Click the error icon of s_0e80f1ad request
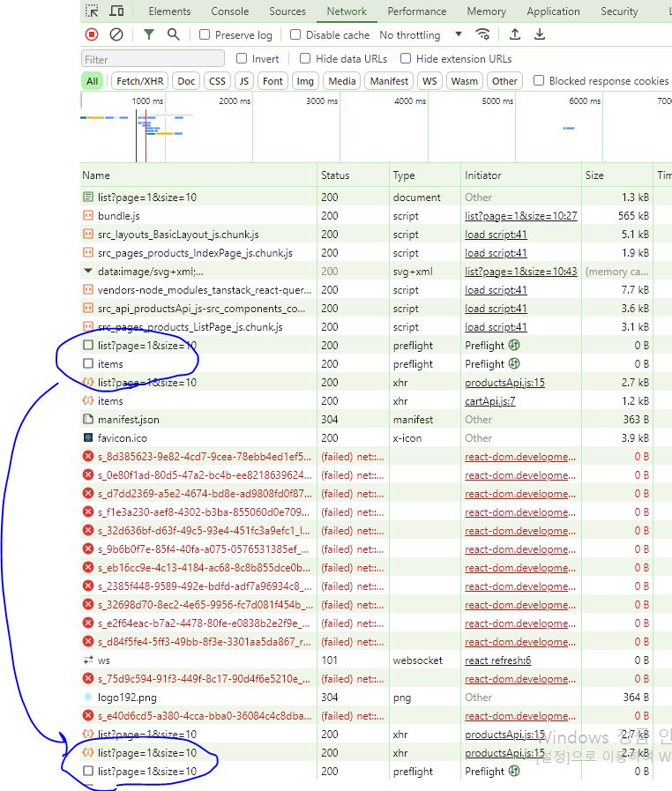Screen dimensions: 672x791 pos(88,475)
